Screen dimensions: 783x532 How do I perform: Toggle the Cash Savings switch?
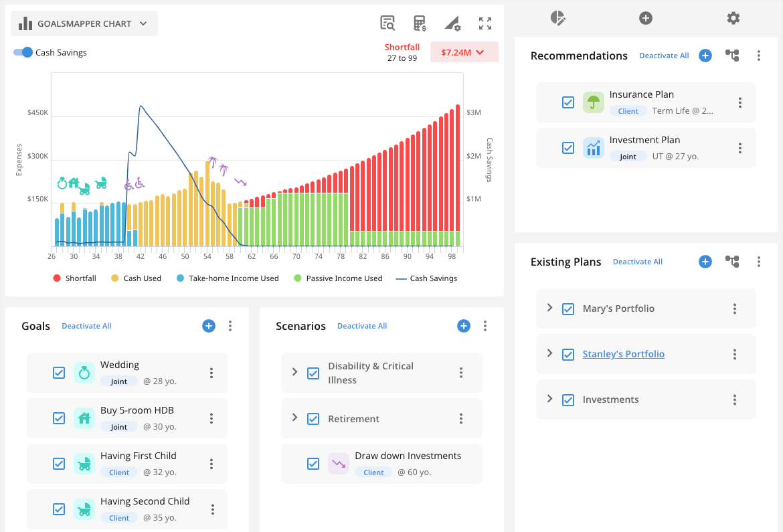click(23, 52)
